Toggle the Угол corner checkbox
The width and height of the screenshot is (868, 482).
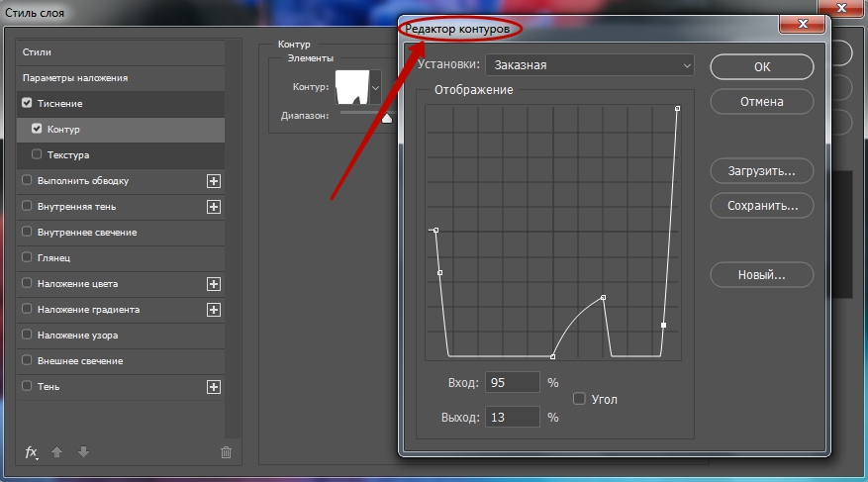[x=579, y=399]
